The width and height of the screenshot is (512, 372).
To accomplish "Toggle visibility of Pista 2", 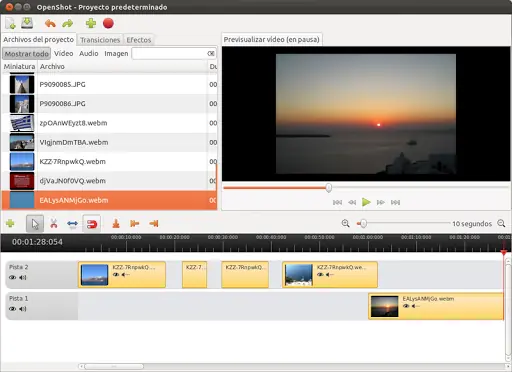I will (x=13, y=277).
